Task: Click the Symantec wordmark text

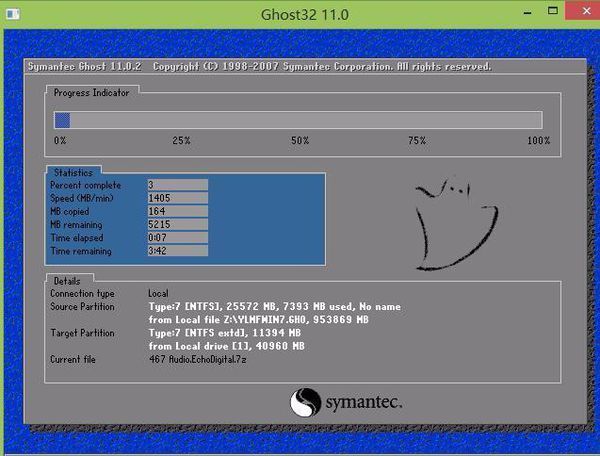Action: point(364,402)
